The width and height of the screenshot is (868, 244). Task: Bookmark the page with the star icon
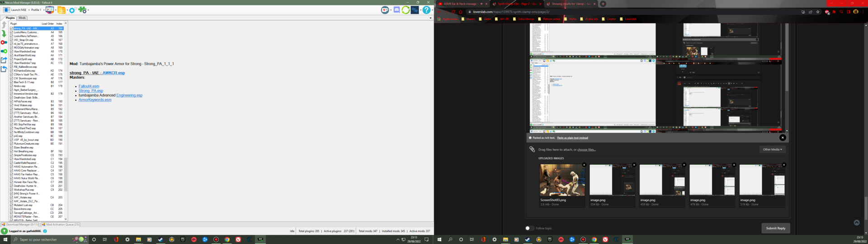click(x=818, y=12)
